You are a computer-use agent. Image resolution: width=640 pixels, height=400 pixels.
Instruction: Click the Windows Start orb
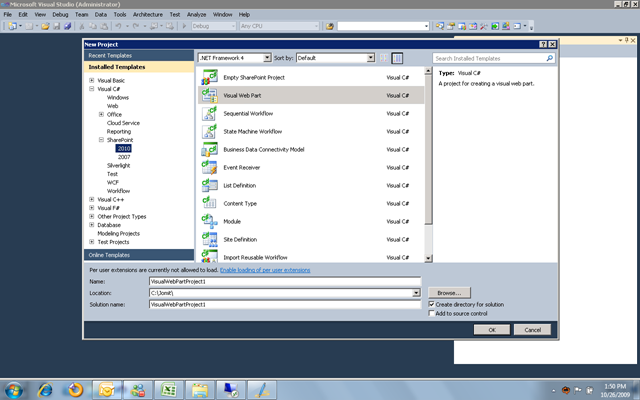(x=13, y=390)
